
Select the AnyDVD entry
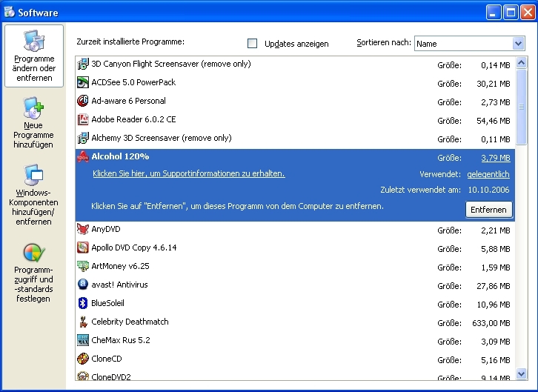295,230
